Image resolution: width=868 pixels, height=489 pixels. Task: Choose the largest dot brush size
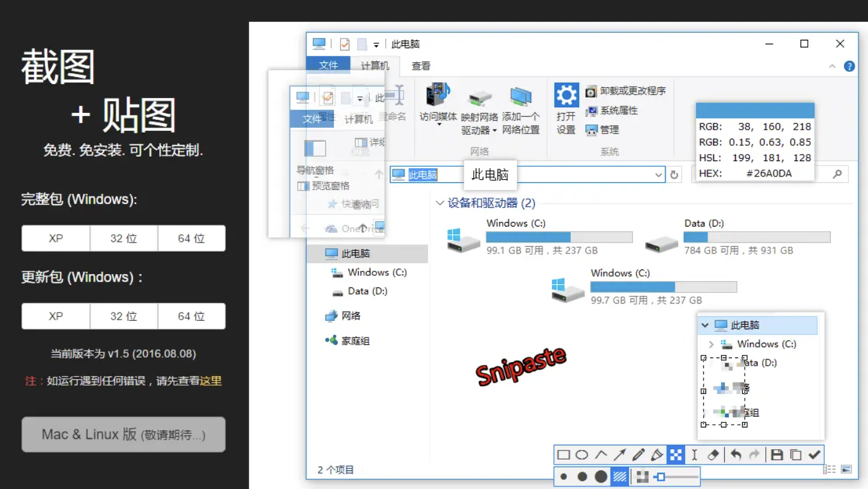point(601,477)
